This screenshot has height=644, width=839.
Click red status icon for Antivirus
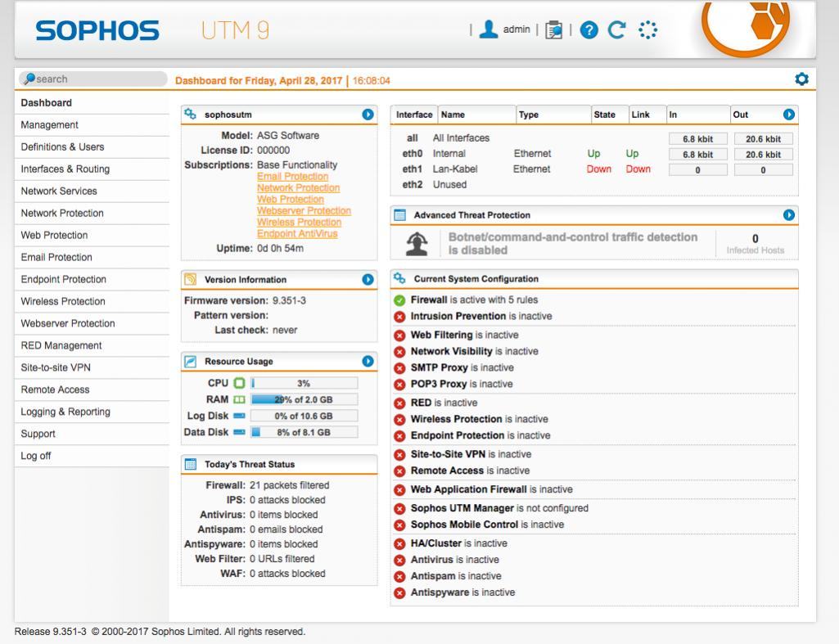(x=399, y=560)
